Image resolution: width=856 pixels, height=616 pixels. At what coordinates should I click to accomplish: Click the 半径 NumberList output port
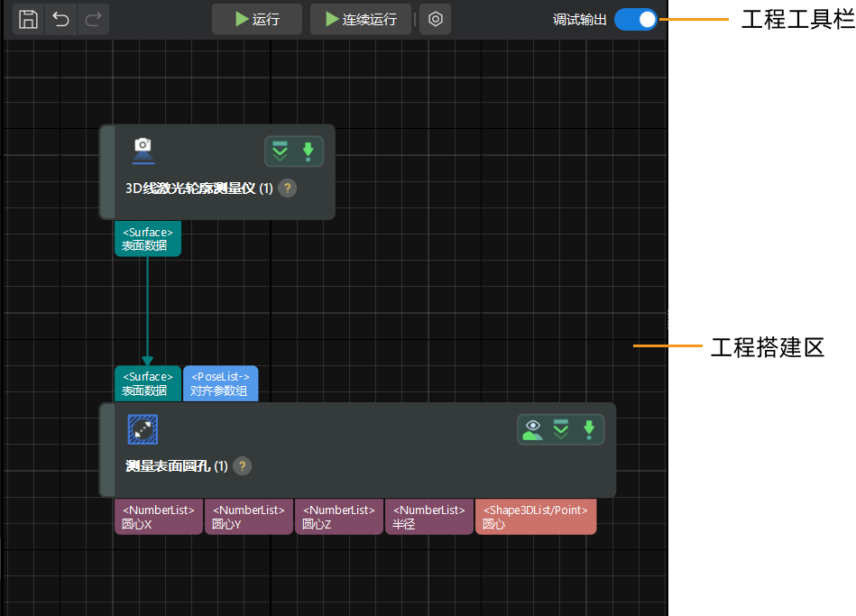coord(428,517)
